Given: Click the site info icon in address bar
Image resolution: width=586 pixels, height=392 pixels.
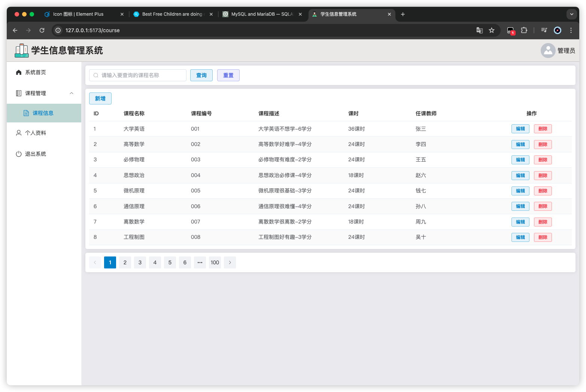Looking at the screenshot, I should tap(58, 30).
